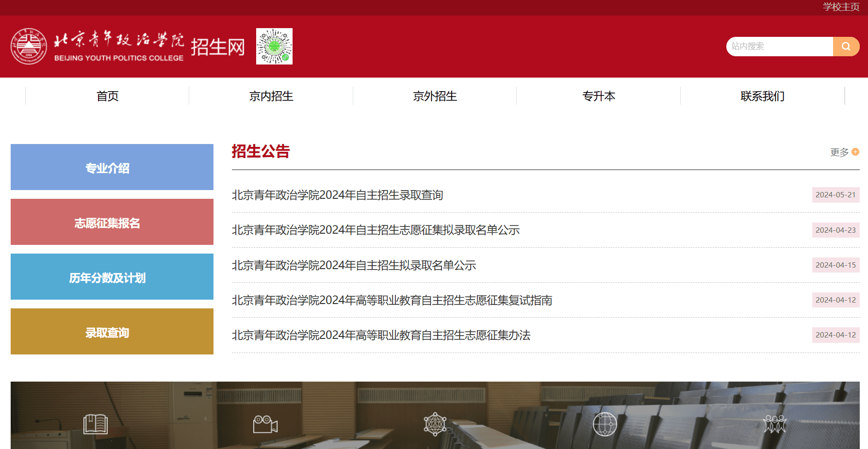Click the orange plus icon beside 更多
Viewport: 868px width, 449px height.
pos(855,152)
